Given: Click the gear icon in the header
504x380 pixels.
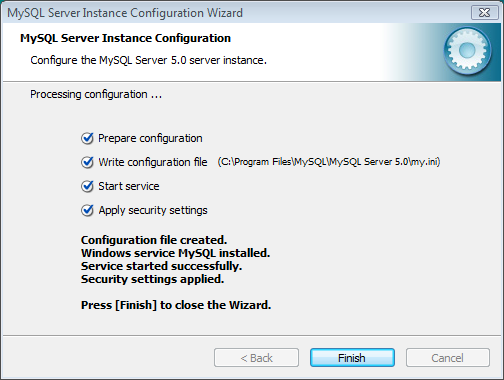Looking at the screenshot, I should tap(467, 51).
